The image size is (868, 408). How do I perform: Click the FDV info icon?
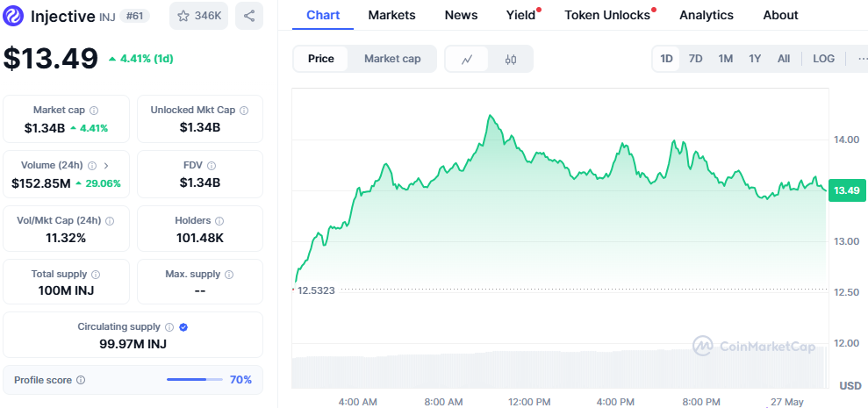point(212,165)
